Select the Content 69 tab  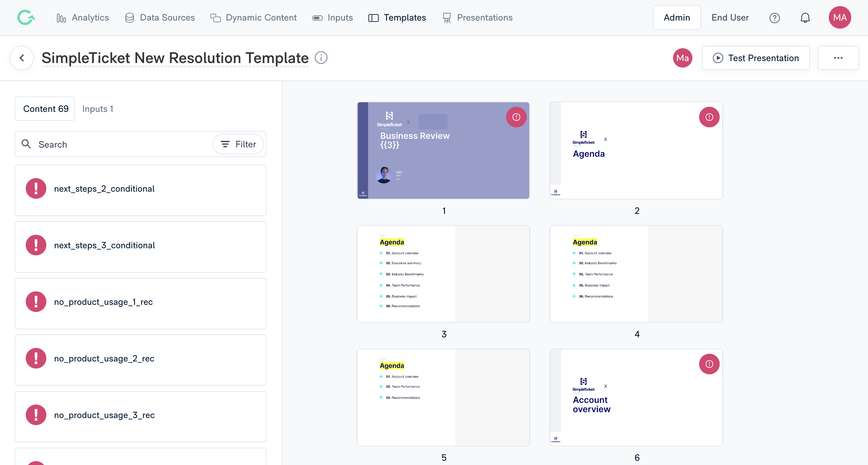coord(45,109)
